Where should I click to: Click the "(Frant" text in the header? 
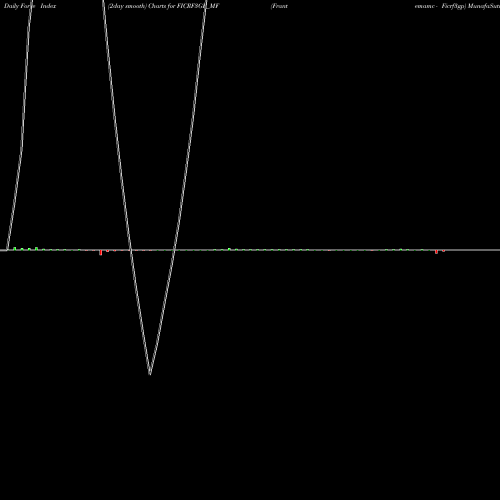pyautogui.click(x=279, y=6)
